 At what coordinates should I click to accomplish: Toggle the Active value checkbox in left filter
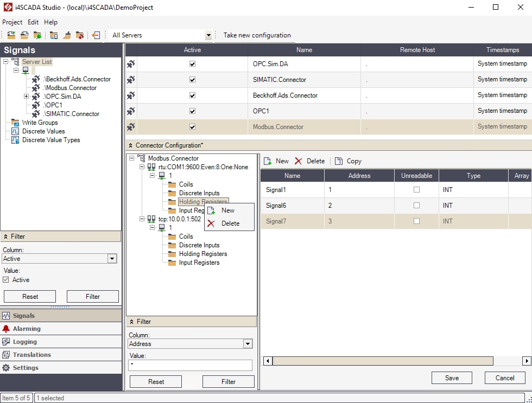click(6, 280)
